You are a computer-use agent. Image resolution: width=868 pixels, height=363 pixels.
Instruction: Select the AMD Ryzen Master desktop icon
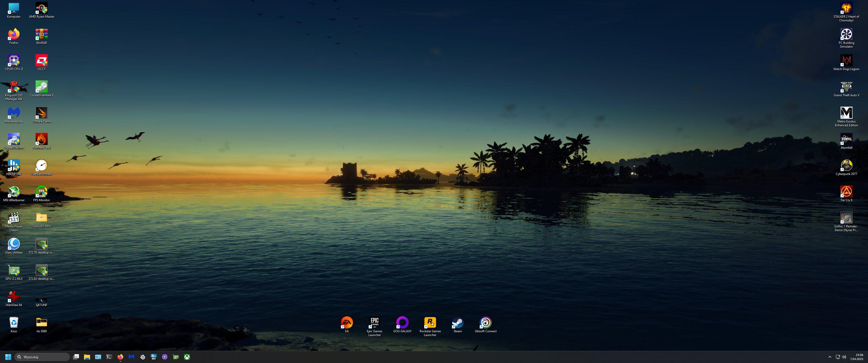pos(41,8)
